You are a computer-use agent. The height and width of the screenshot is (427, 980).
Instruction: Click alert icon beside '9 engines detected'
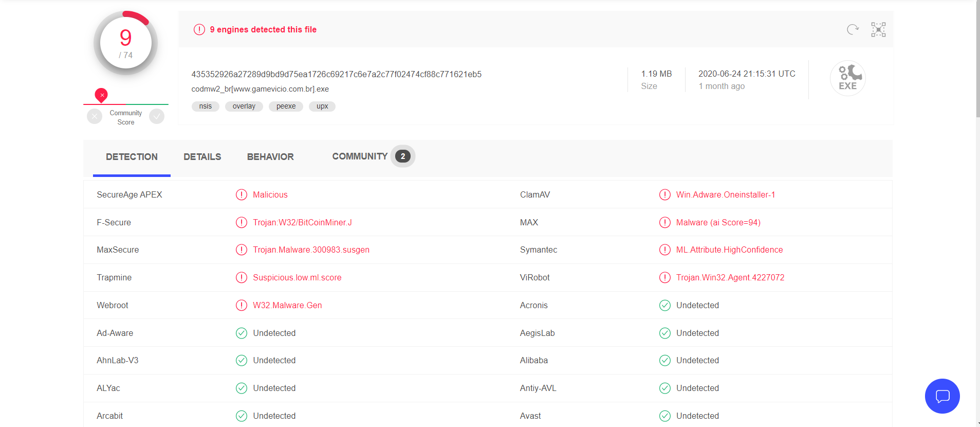click(x=199, y=29)
